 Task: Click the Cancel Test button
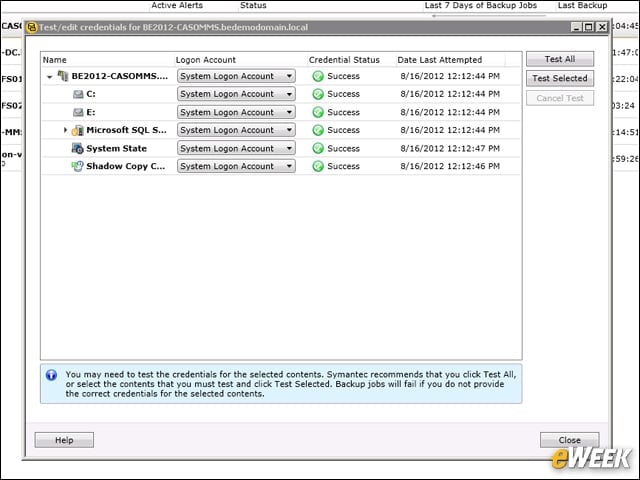[x=560, y=98]
